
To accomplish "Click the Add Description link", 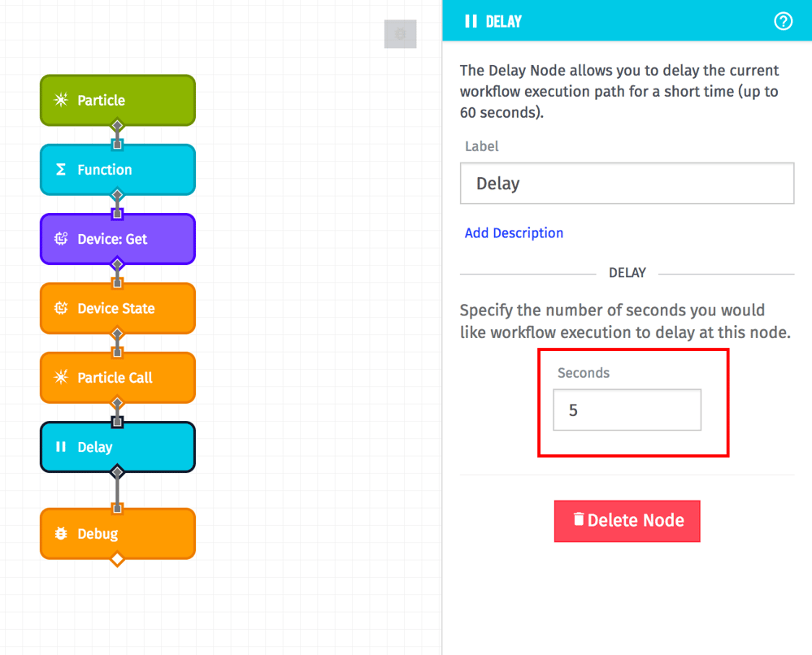I will tap(514, 232).
